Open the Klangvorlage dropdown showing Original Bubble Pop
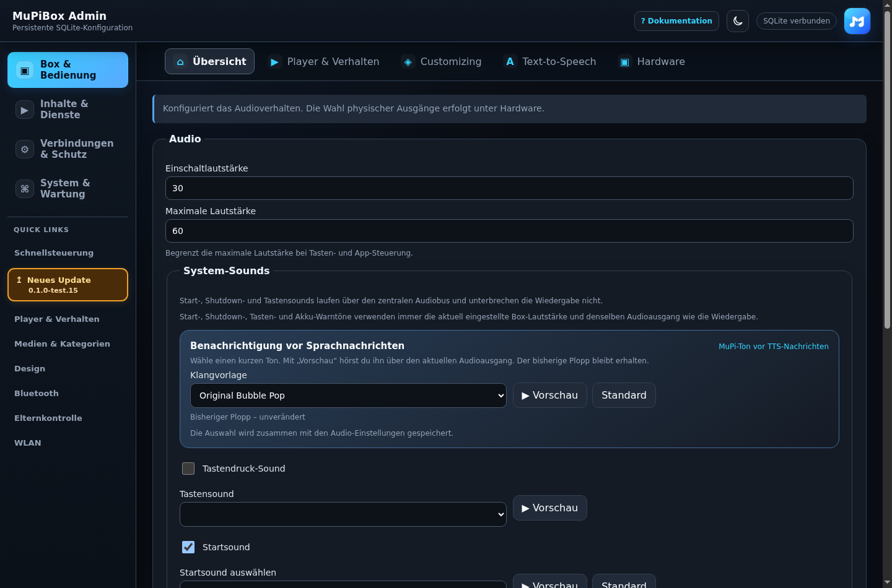This screenshot has height=588, width=892. pyautogui.click(x=348, y=396)
